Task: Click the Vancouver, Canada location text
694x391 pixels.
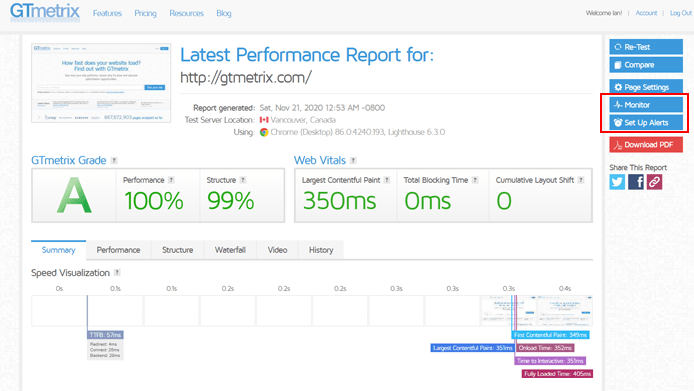Action: [x=303, y=120]
